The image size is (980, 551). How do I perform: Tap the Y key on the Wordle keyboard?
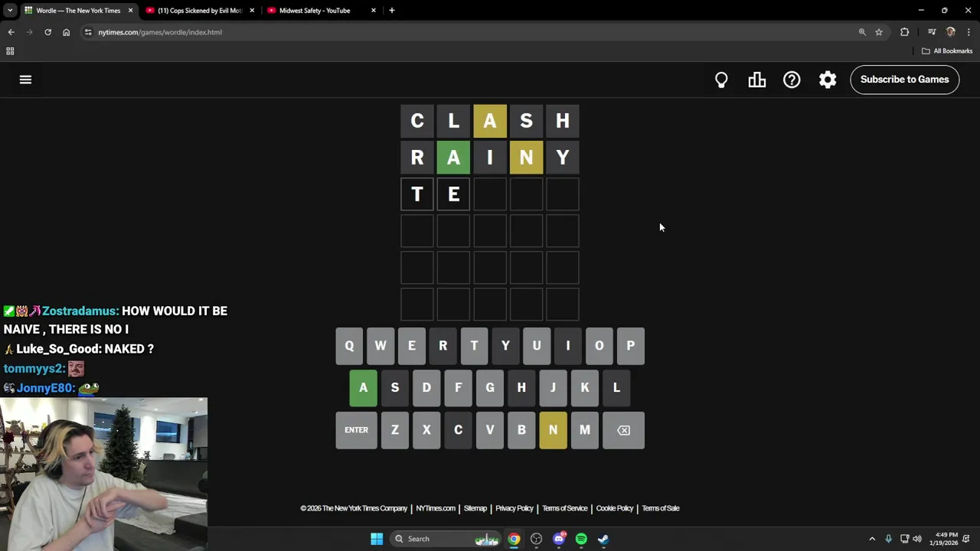click(x=505, y=346)
